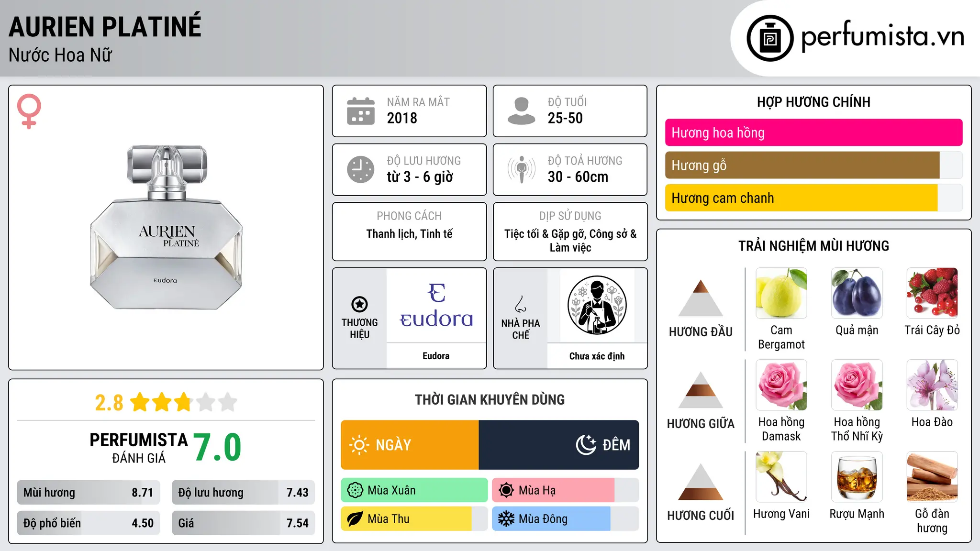Select the Cam Bergamot note image

781,293
